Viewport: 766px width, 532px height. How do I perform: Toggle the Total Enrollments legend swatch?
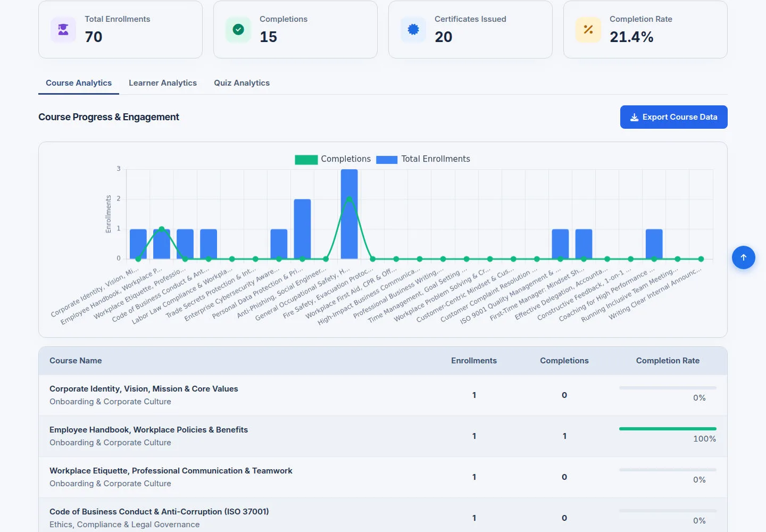(387, 160)
